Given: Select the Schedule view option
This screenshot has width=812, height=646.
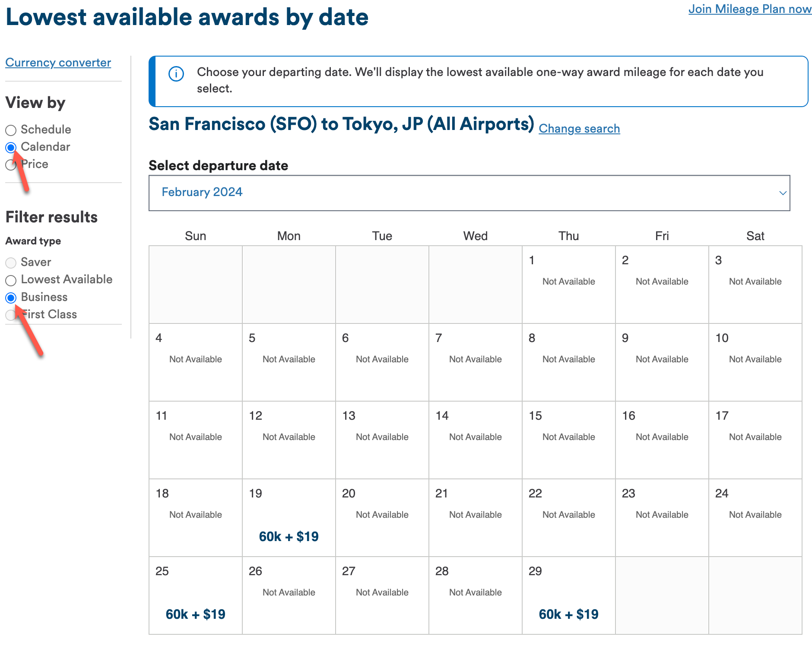Looking at the screenshot, I should [11, 130].
